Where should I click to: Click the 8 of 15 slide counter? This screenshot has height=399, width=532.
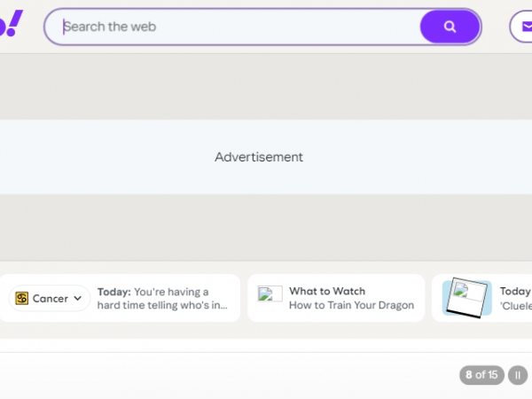tap(481, 375)
